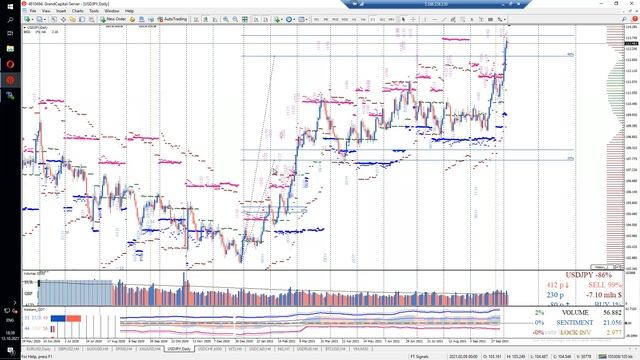This screenshot has width=640, height=360.
Task: Toggle the AutoTrading button
Action: (x=172, y=19)
